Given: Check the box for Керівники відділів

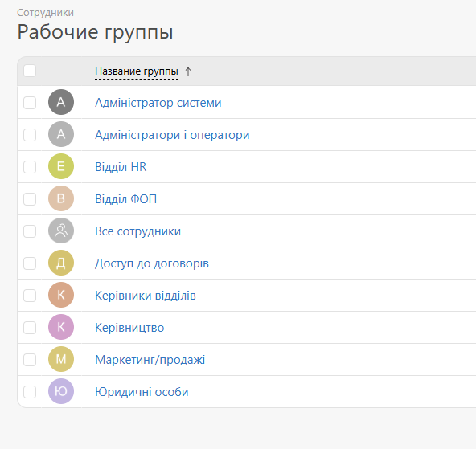Looking at the screenshot, I should point(30,296).
